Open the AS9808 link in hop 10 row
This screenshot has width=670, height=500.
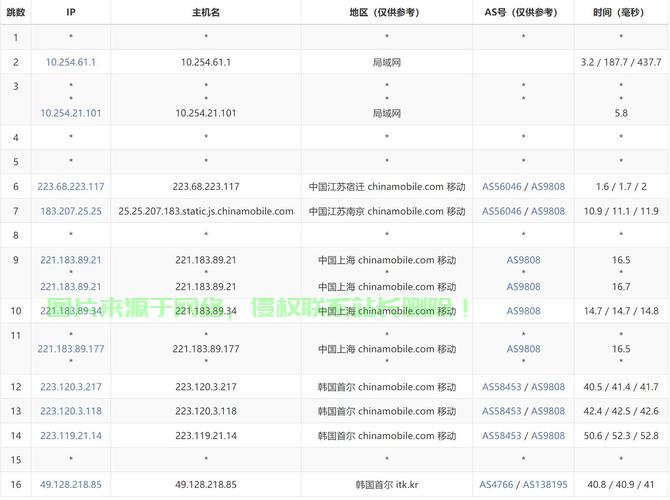[x=523, y=311]
